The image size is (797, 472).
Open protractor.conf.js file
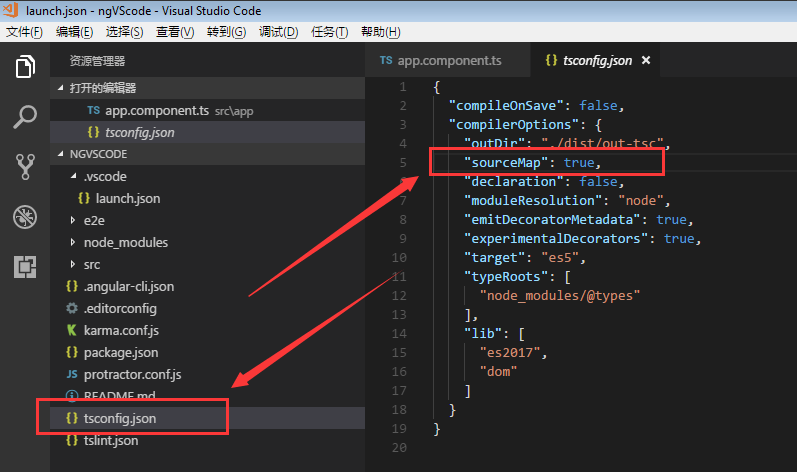pyautogui.click(x=207, y=374)
